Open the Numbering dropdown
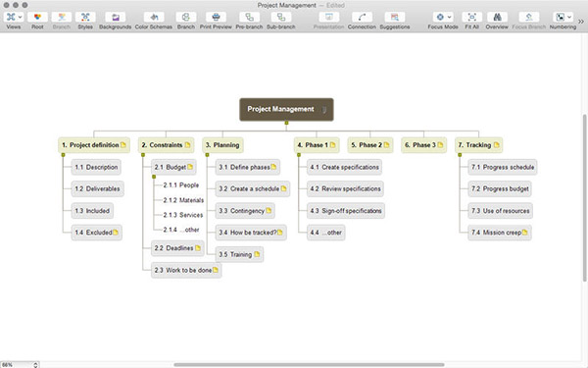Screen dimensions: 588x368 (x=563, y=18)
